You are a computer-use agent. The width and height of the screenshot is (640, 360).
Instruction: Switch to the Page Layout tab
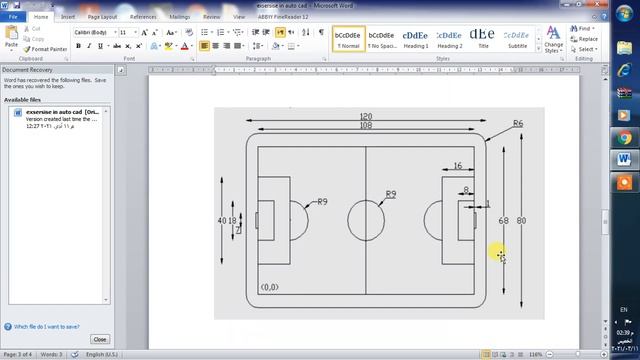(x=102, y=17)
